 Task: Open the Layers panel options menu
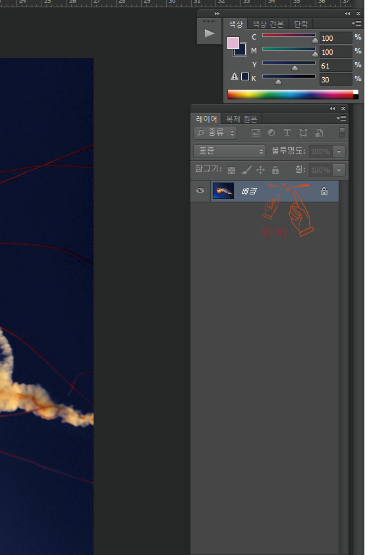pos(341,118)
